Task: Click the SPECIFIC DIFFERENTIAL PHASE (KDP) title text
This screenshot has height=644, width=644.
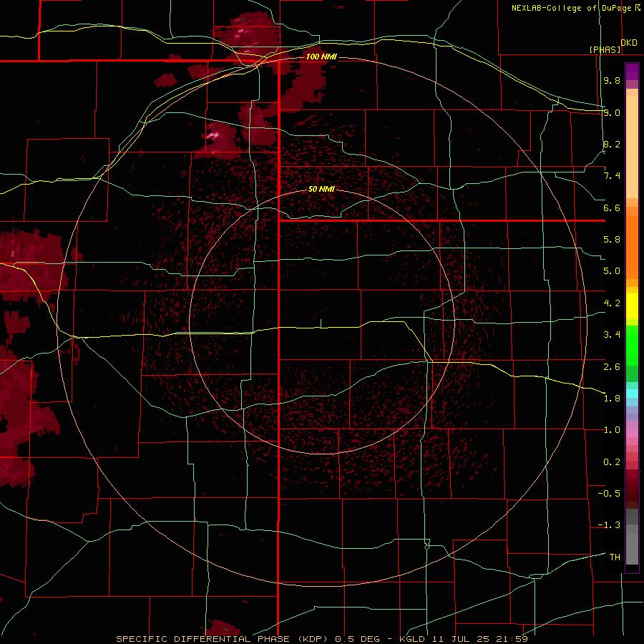Action: [x=224, y=639]
